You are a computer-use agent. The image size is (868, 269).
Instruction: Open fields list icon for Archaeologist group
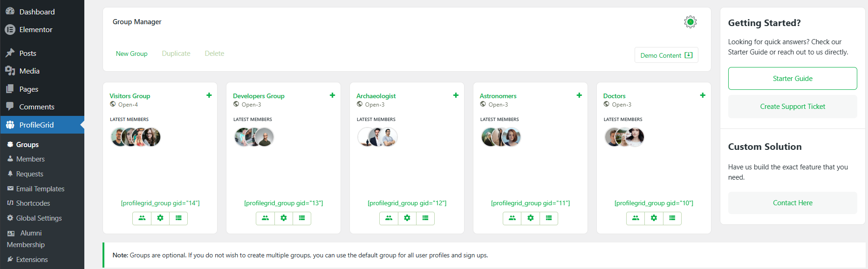click(x=425, y=218)
